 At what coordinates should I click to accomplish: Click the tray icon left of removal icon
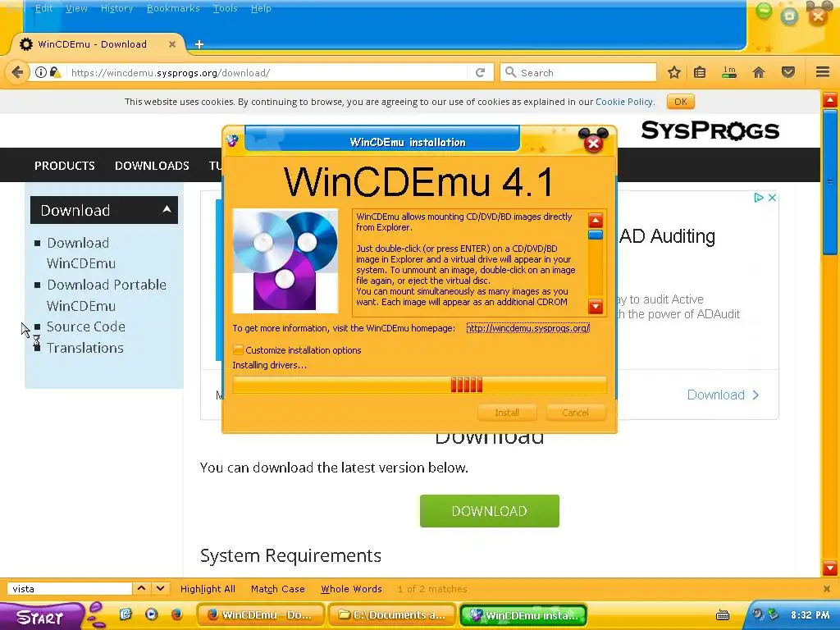[x=757, y=614]
